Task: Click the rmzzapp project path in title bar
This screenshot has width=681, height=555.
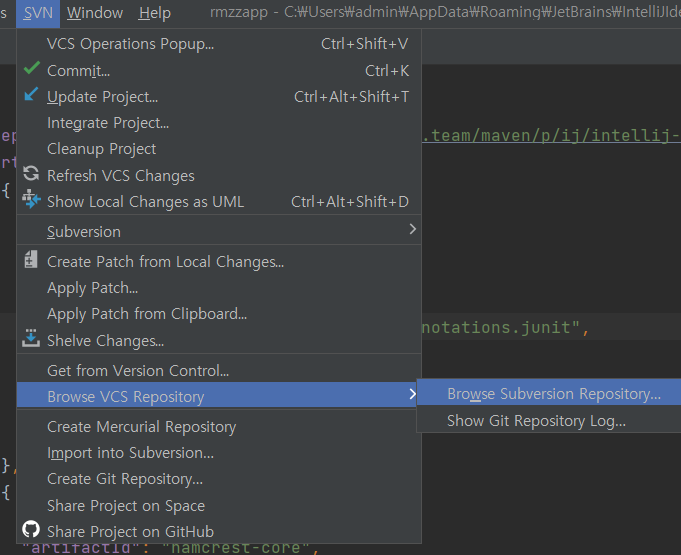Action: tap(446, 12)
